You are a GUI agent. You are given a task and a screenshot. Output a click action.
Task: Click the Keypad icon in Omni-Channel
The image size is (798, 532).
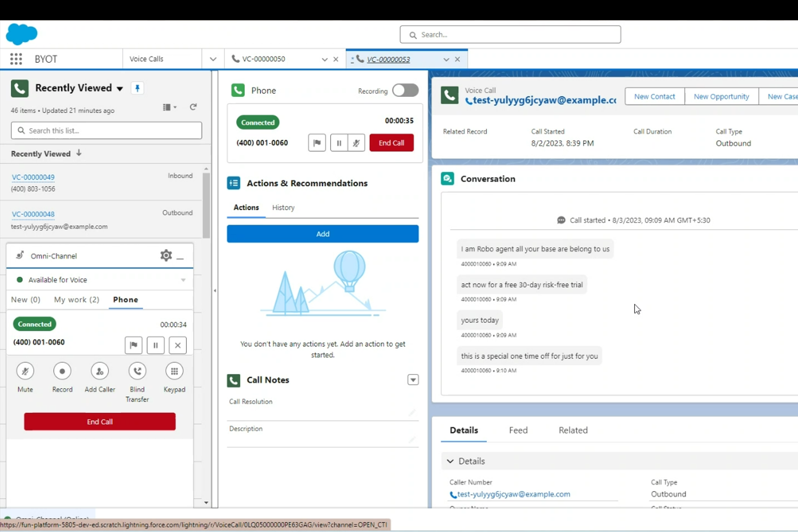point(174,371)
